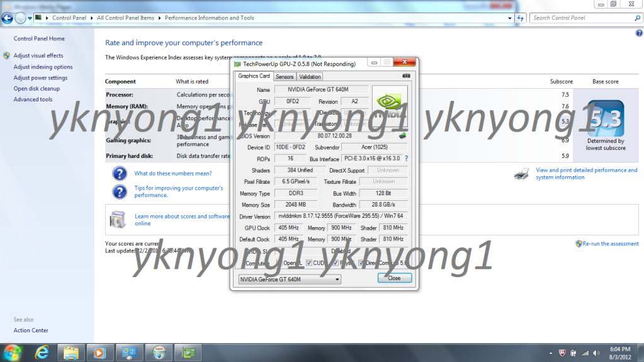The image size is (644, 362).
Task: View and print detailed performance information
Action: (587, 174)
